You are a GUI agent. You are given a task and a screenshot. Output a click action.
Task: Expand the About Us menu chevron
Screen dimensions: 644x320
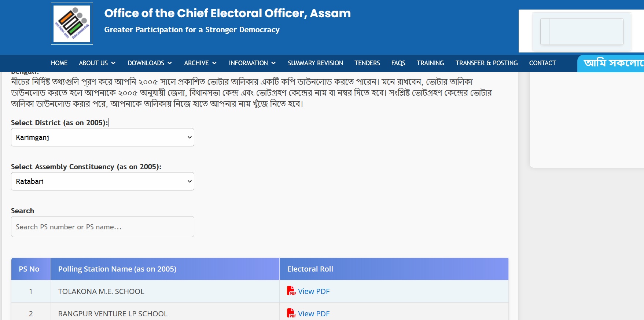pyautogui.click(x=113, y=63)
